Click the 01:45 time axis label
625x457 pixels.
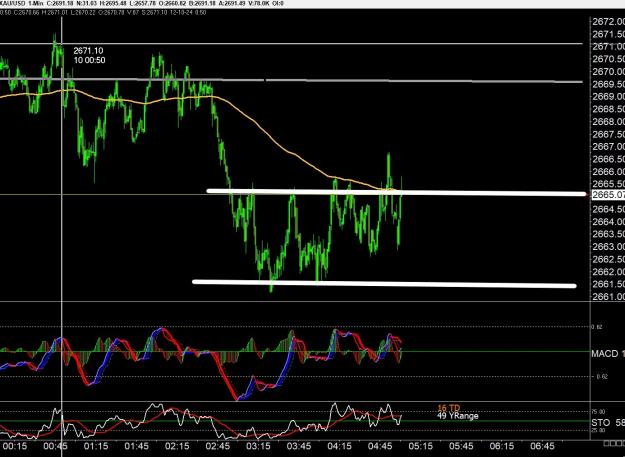pos(136,446)
